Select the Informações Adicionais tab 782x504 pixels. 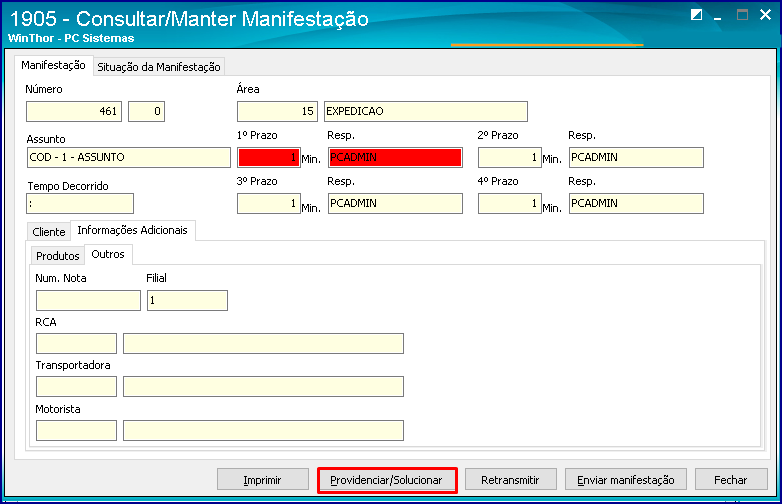tap(132, 230)
